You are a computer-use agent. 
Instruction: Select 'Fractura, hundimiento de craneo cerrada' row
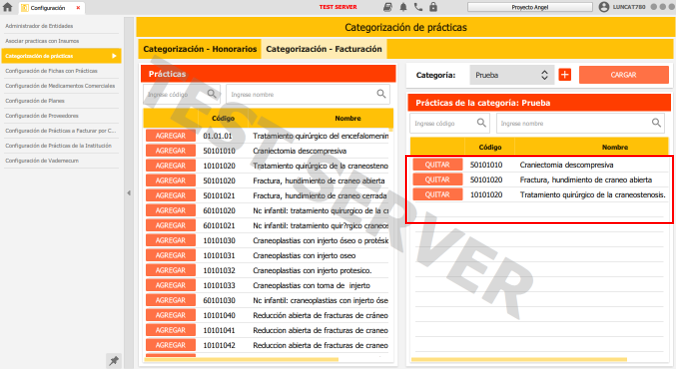point(267,196)
